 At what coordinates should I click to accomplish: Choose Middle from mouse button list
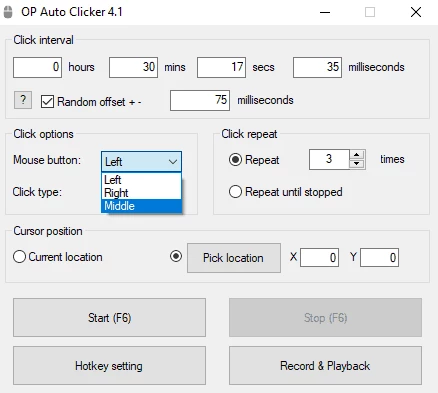click(141, 206)
